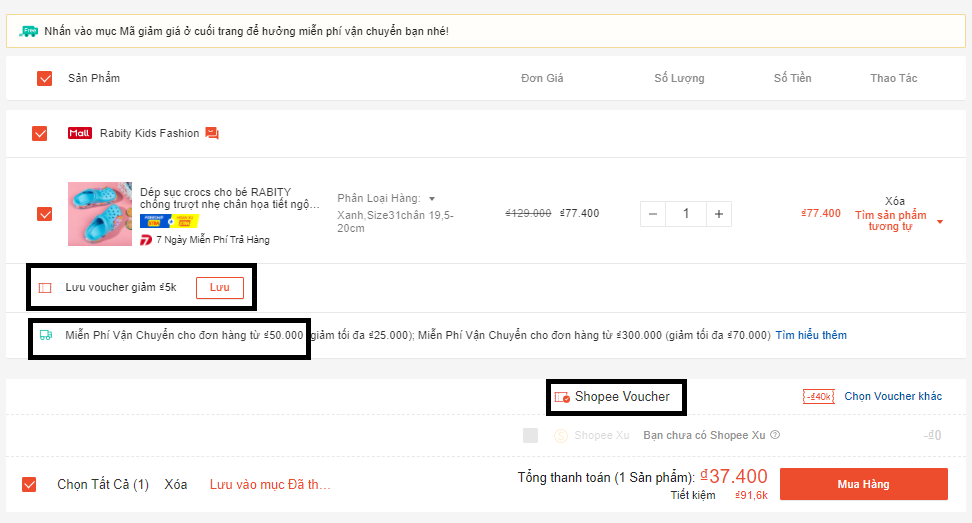Open the crocs sandal product thumbnail
This screenshot has height=523, width=972.
(100, 214)
